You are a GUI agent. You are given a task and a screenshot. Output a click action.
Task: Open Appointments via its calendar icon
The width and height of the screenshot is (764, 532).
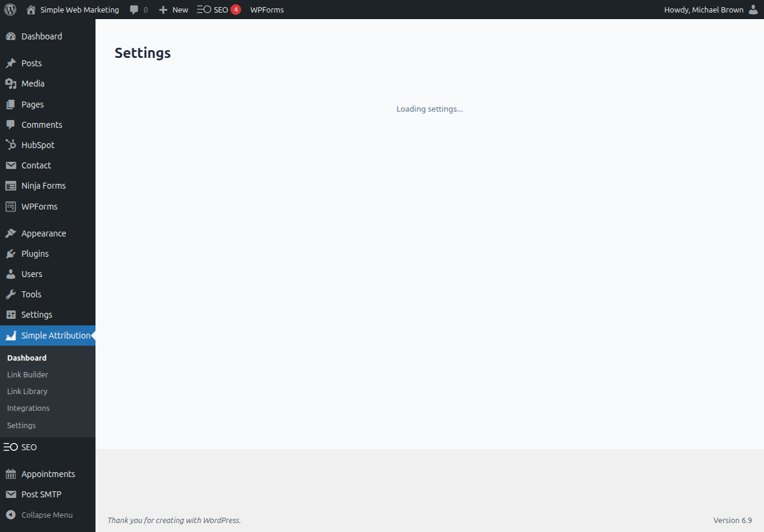pos(11,473)
